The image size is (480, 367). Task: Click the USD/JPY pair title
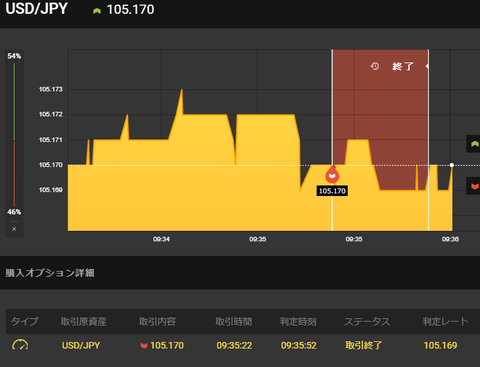click(x=37, y=9)
